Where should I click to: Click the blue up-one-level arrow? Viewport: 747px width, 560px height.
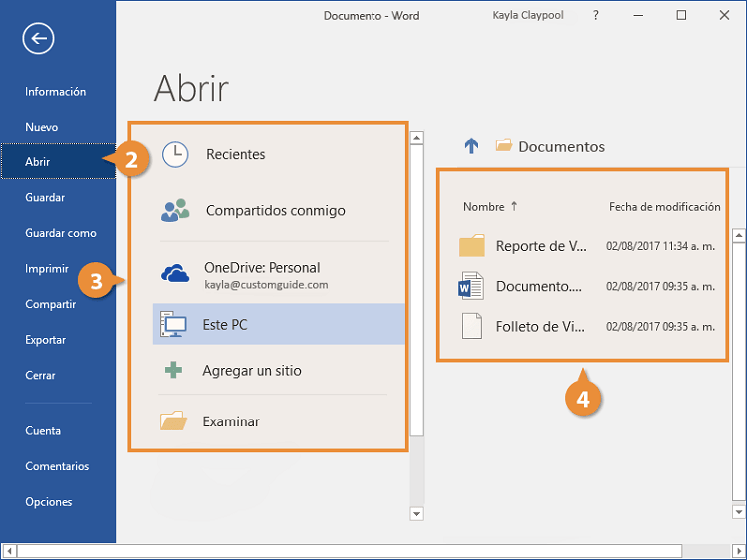[x=471, y=145]
